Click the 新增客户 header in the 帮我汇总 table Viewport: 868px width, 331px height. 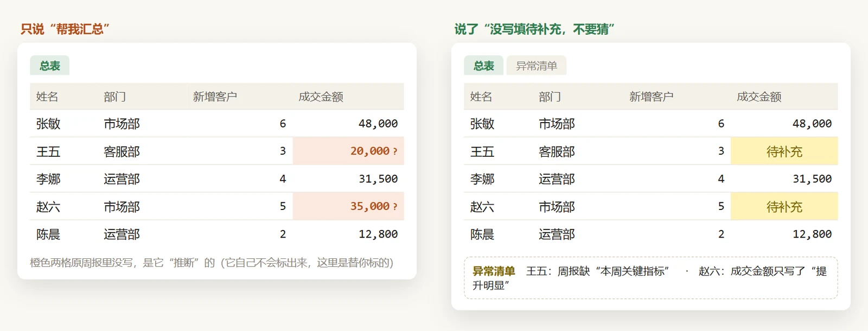click(x=215, y=97)
